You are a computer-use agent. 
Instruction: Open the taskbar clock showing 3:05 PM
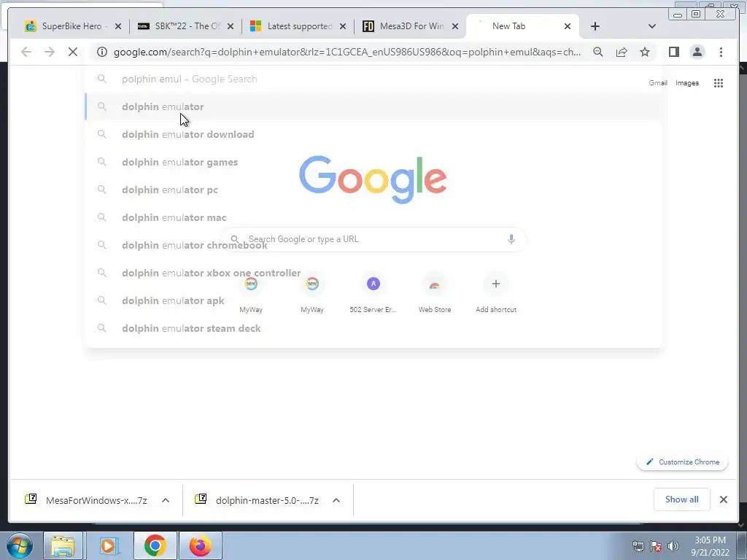[x=710, y=546]
